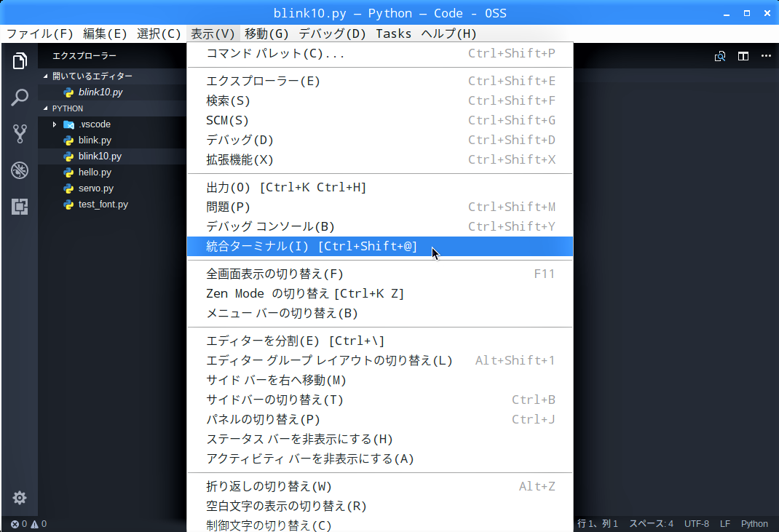Select 拡張機能(X) menu entry
The width and height of the screenshot is (779, 532).
pyautogui.click(x=380, y=160)
